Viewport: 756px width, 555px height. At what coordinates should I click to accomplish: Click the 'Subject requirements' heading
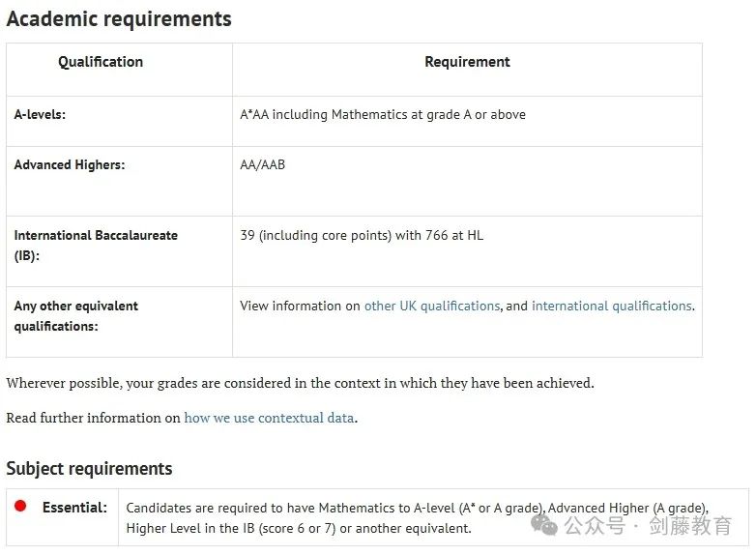pos(89,469)
